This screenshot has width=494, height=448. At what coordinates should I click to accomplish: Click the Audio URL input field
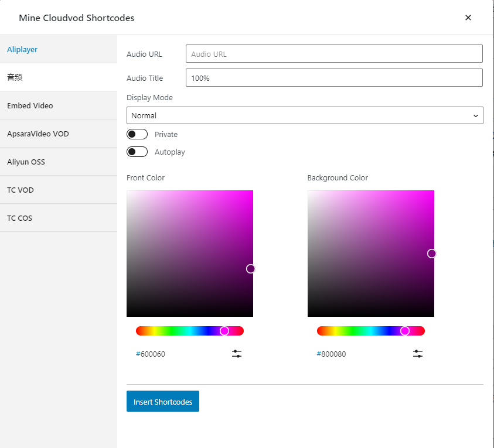pyautogui.click(x=334, y=54)
